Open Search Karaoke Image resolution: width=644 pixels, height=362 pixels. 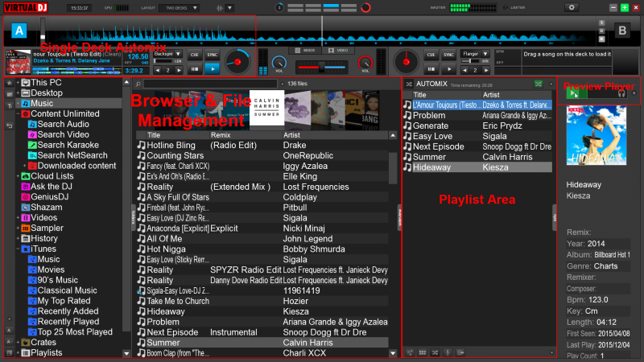tap(68, 145)
